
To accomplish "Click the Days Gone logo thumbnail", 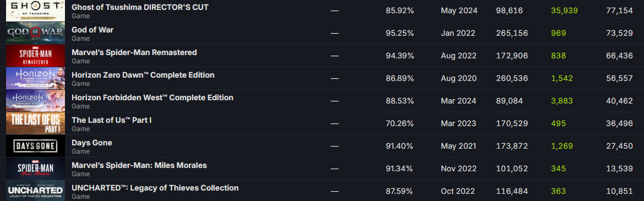I will (x=35, y=146).
